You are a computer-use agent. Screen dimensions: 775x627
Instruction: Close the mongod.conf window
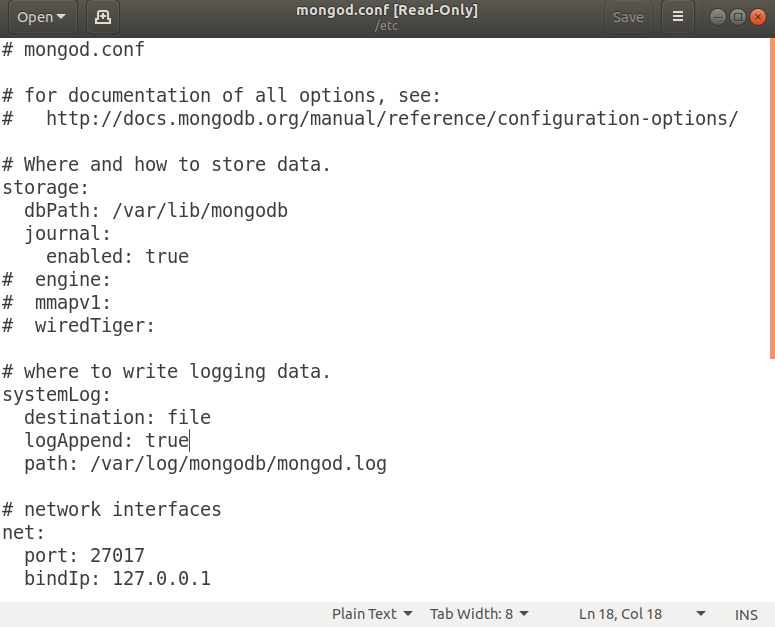tap(757, 17)
